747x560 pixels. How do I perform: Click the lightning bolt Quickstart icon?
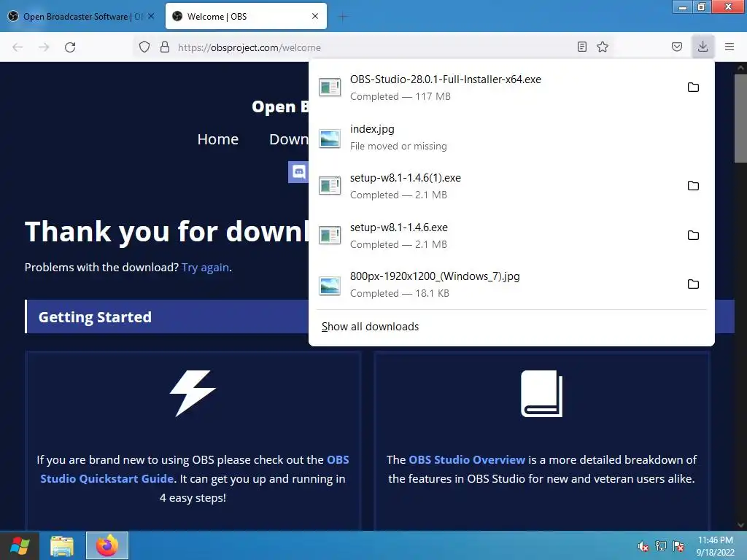click(x=193, y=393)
